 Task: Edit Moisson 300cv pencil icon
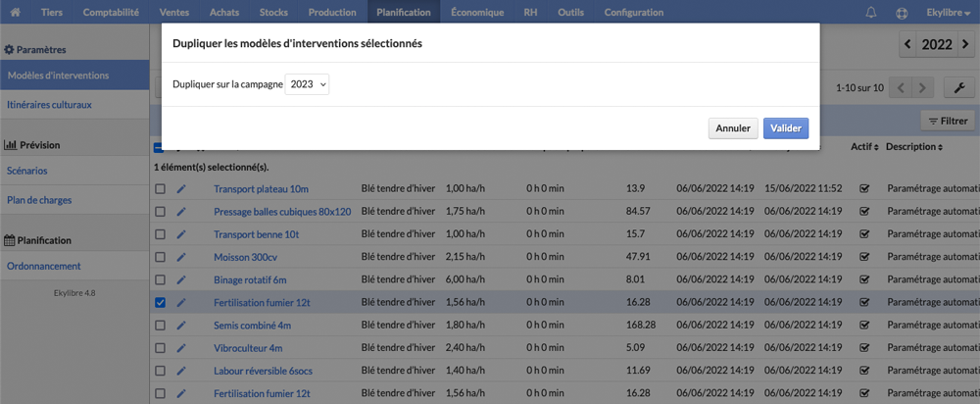181,257
